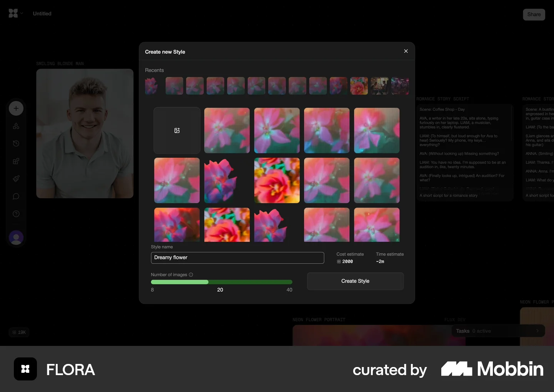This screenshot has height=392, width=554.
Task: Click the upload image tile icon
Action: [x=177, y=131]
